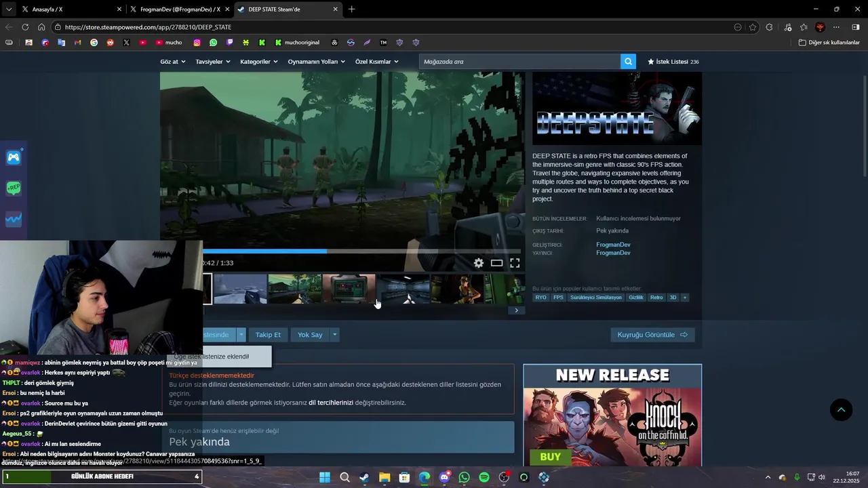
Task: Click the Steam store search magnifier button
Action: [x=629, y=62]
